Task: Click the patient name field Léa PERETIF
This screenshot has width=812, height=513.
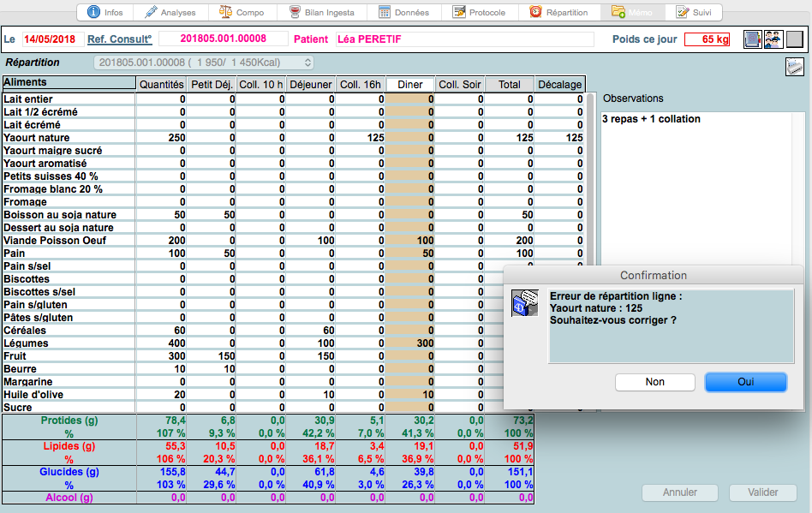Action: [x=464, y=39]
